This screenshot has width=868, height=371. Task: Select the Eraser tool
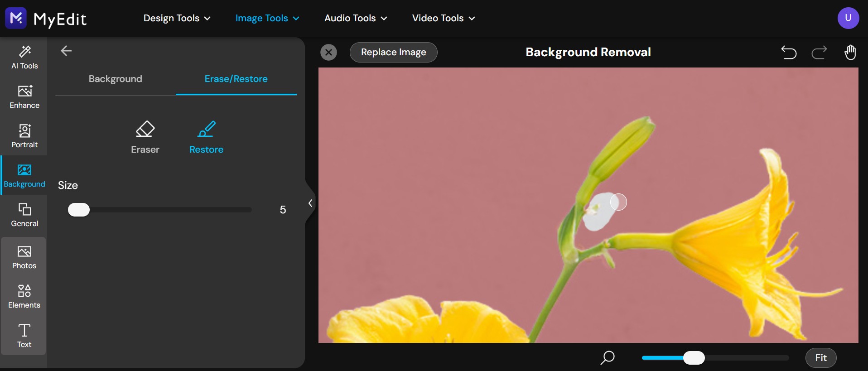[x=145, y=138]
